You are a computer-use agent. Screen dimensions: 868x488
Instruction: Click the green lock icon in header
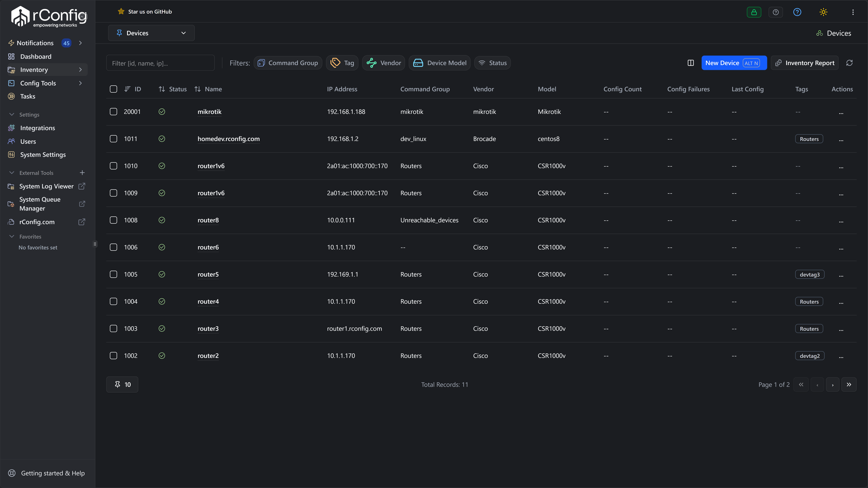point(754,12)
